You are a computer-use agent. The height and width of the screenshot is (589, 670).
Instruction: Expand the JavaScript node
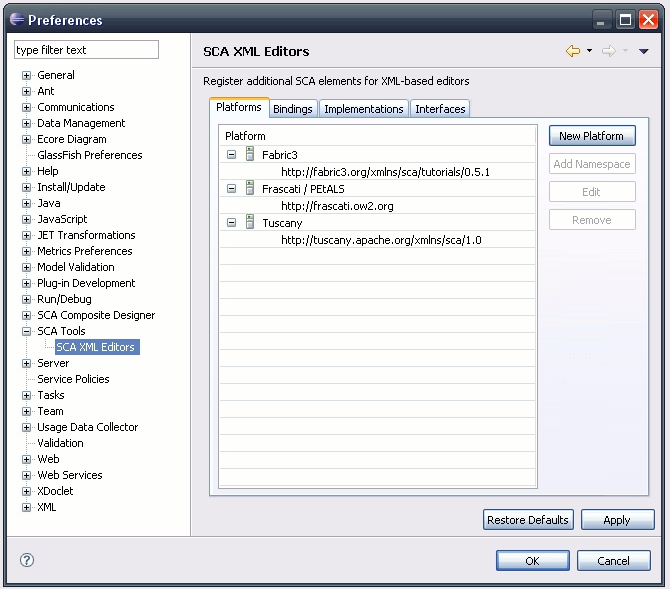pyautogui.click(x=26, y=220)
